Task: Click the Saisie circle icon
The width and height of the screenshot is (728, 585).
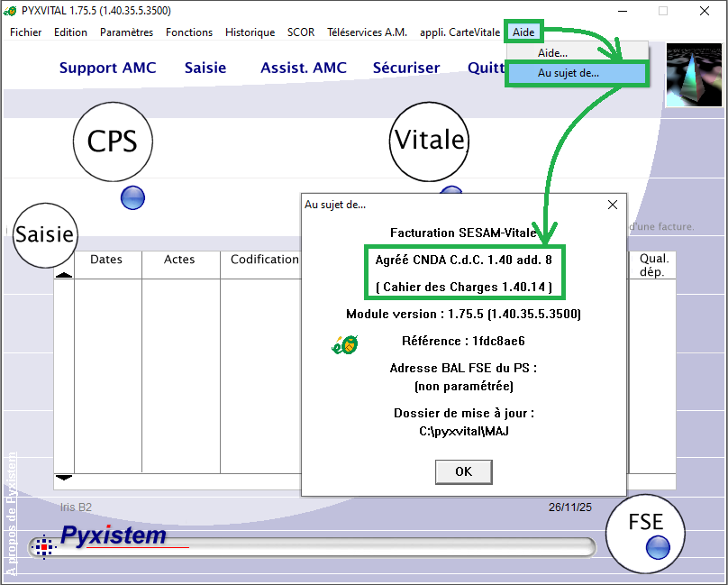Action: (x=44, y=234)
